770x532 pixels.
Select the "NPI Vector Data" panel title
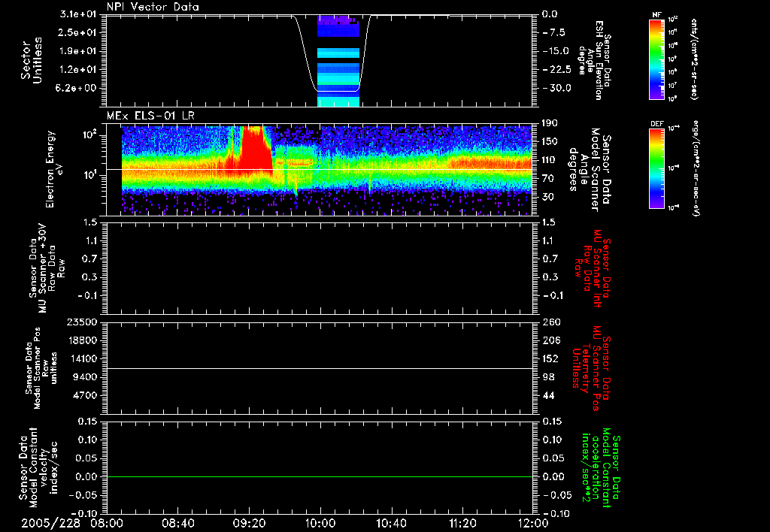click(153, 7)
